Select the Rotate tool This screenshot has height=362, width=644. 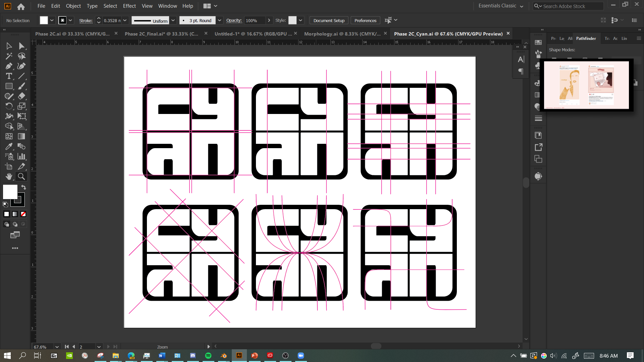click(x=9, y=106)
